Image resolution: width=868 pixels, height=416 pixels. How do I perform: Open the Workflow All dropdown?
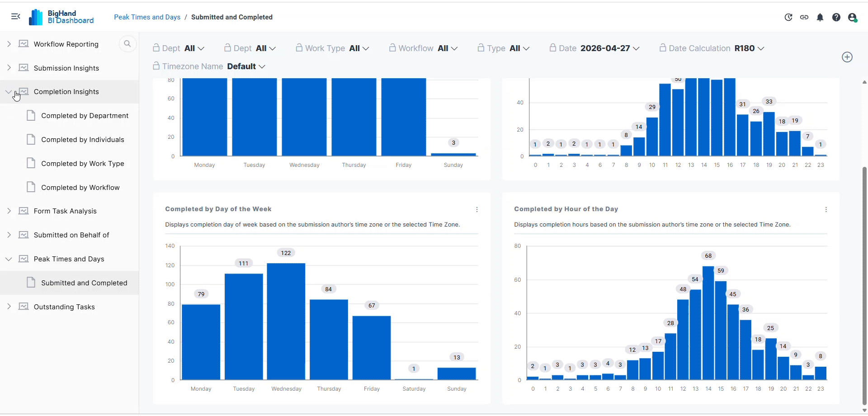(x=448, y=48)
